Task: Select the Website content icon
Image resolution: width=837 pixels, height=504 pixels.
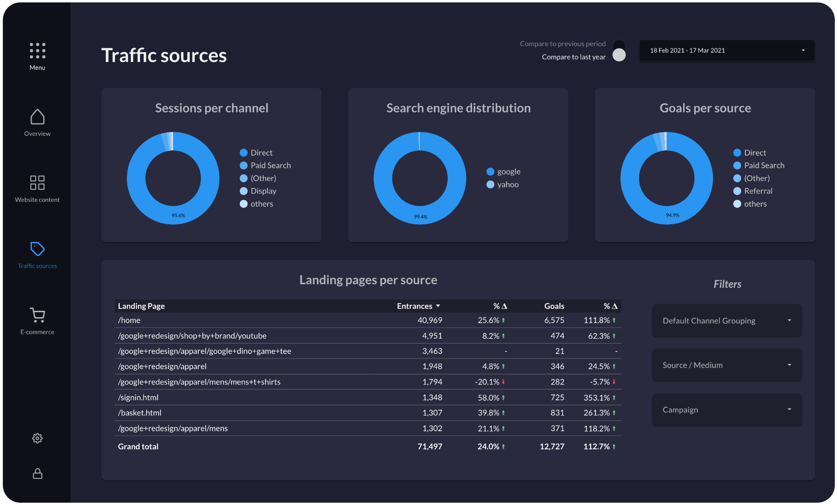Action: pos(37,182)
